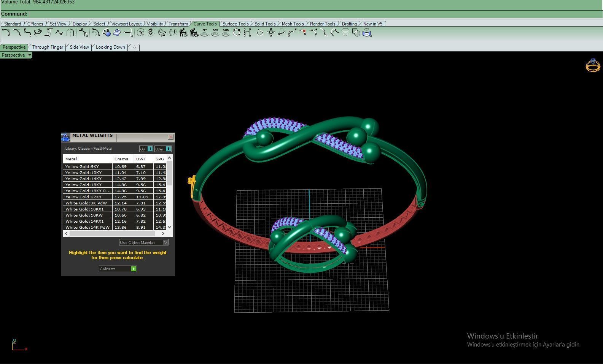Click the metal table scroll-right arrow

click(163, 233)
